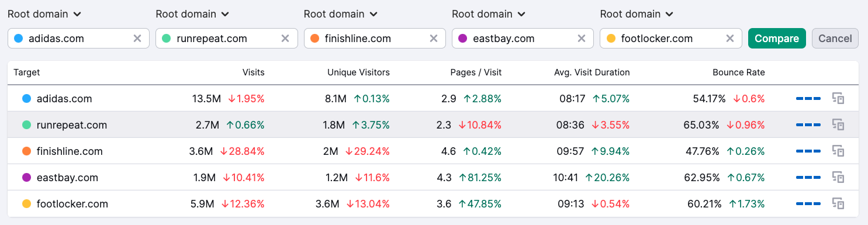Expand Root domain dropdown above finishline.com
The width and height of the screenshot is (868, 225).
pos(341,14)
